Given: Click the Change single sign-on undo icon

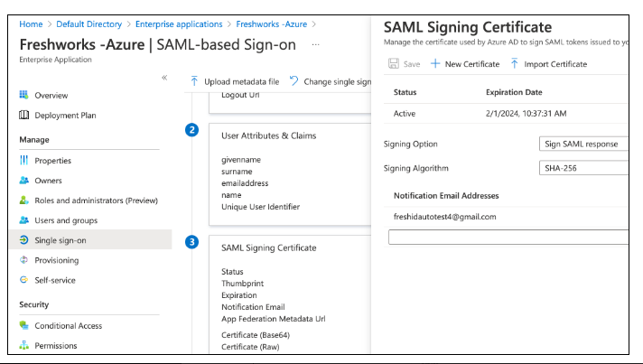Looking at the screenshot, I should click(x=294, y=80).
